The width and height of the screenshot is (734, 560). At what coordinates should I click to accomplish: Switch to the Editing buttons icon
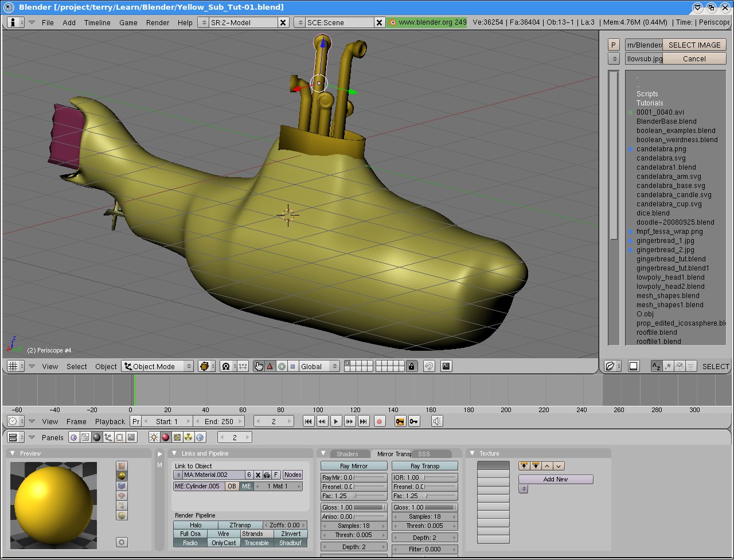[x=119, y=437]
